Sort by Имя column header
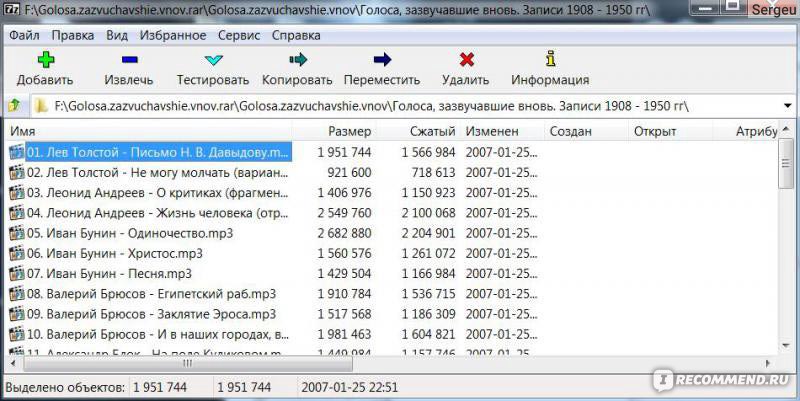This screenshot has height=401, width=800. (x=148, y=131)
